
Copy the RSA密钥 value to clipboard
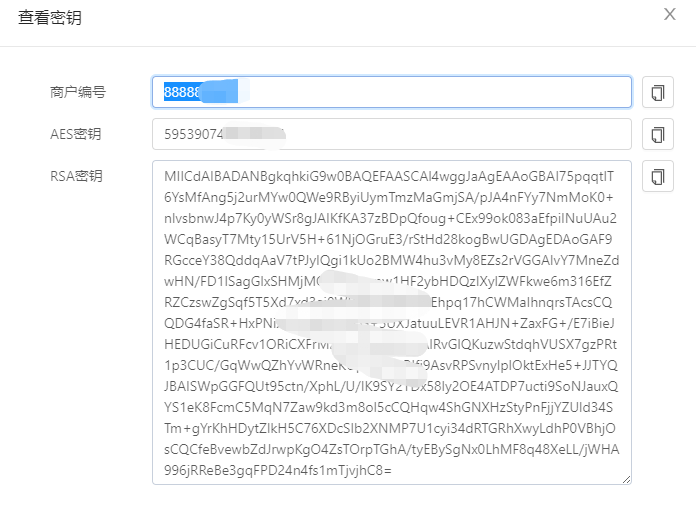point(657,176)
